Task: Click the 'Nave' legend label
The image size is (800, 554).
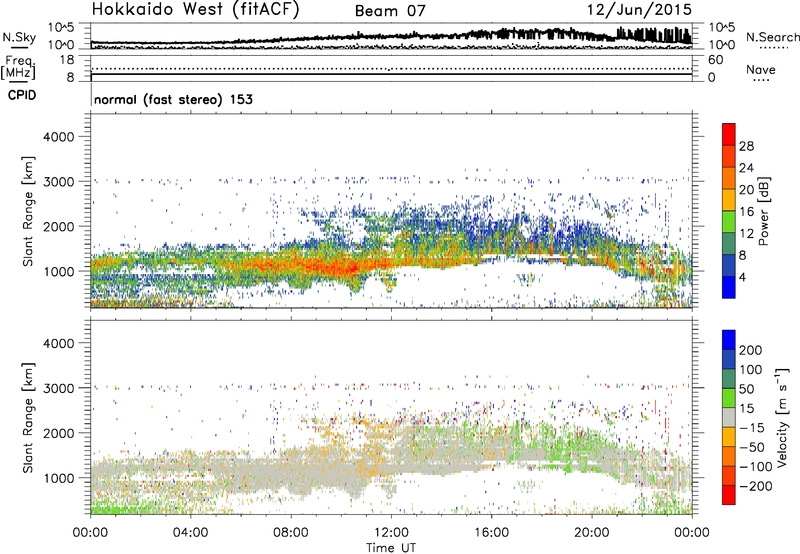Action: 761,69
